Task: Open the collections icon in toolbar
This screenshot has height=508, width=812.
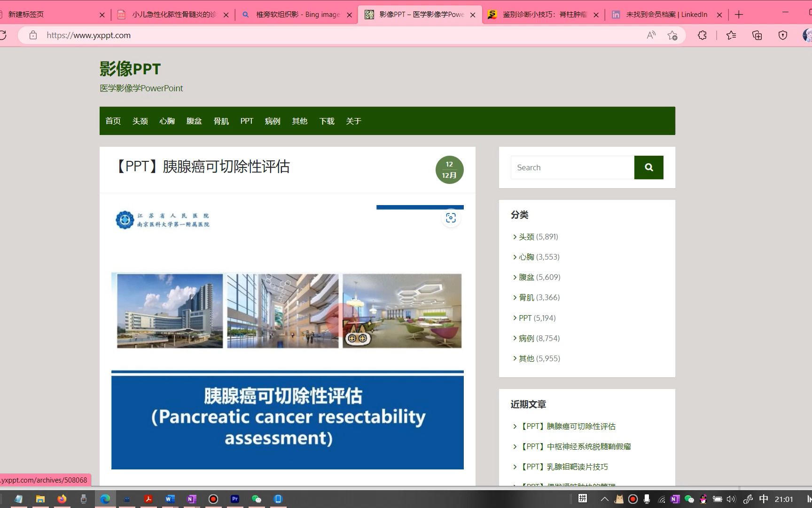Action: coord(757,35)
